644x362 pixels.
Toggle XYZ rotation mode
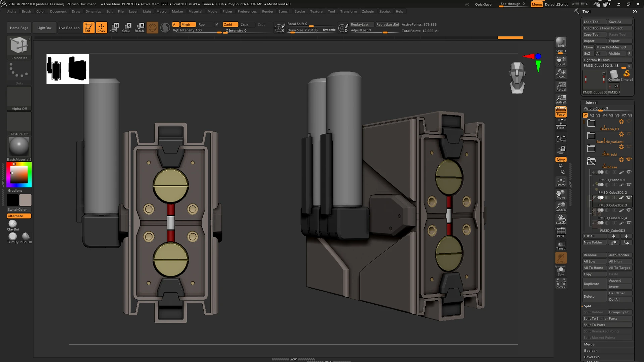pyautogui.click(x=561, y=160)
